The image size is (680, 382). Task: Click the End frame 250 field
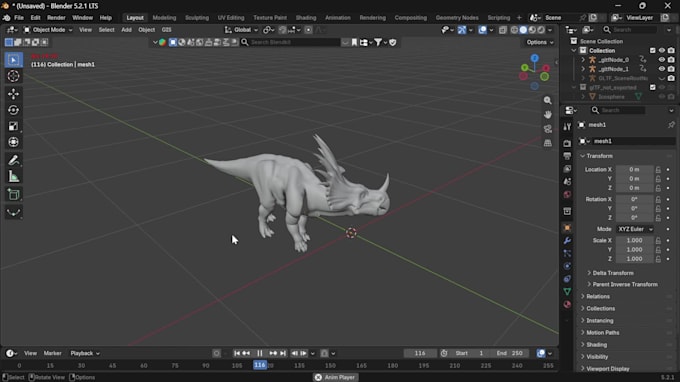pos(510,353)
